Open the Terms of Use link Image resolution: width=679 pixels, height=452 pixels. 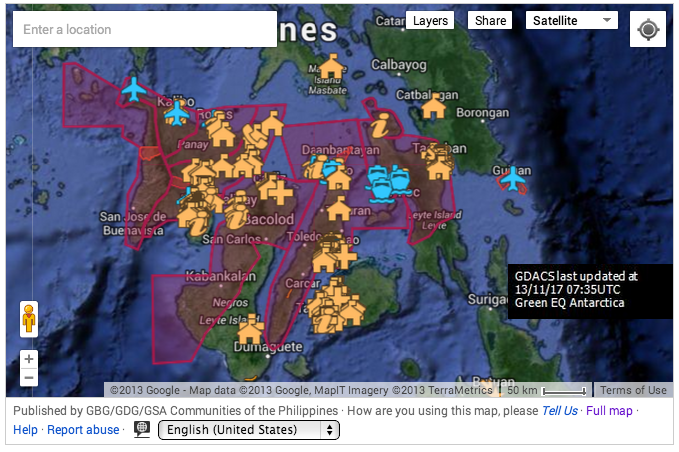click(633, 390)
